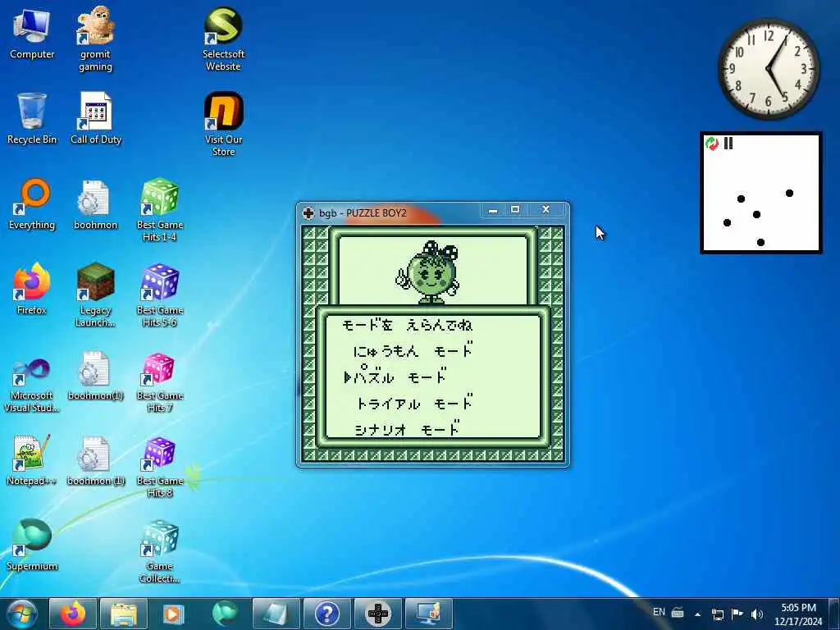Click the モードを えらんでね heading text

pyautogui.click(x=407, y=325)
